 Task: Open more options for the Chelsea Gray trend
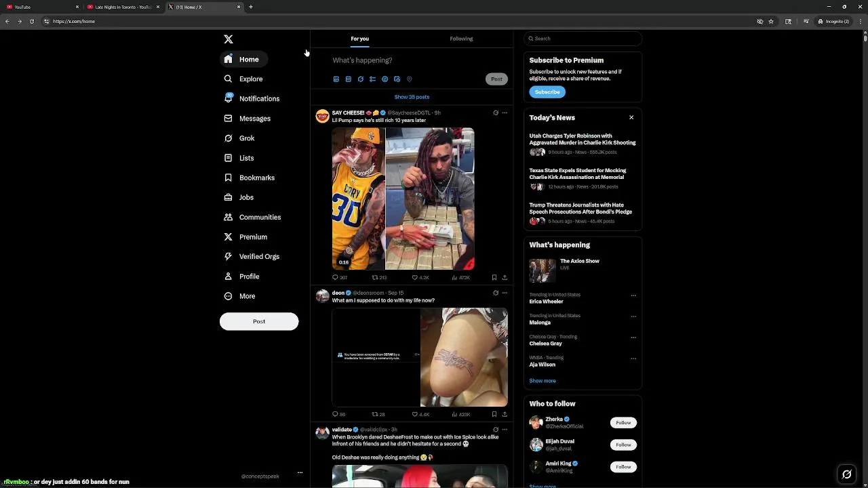click(633, 338)
